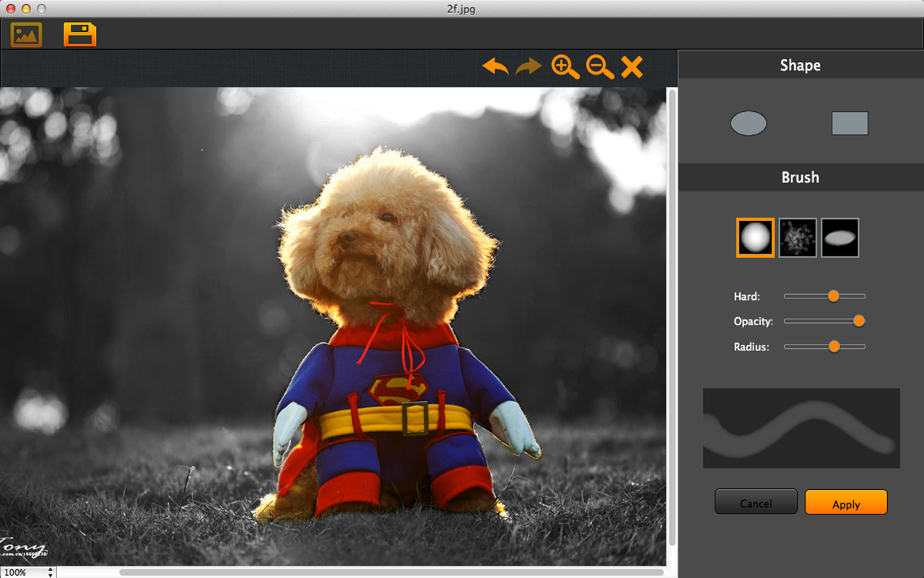Image resolution: width=924 pixels, height=578 pixels.
Task: Click the brush stroke preview
Action: (x=801, y=428)
